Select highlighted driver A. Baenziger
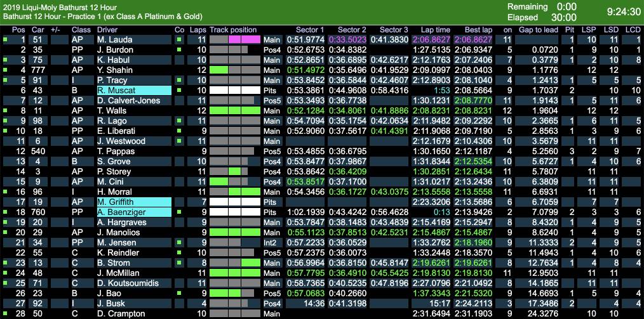The width and height of the screenshot is (644, 319). pos(133,212)
